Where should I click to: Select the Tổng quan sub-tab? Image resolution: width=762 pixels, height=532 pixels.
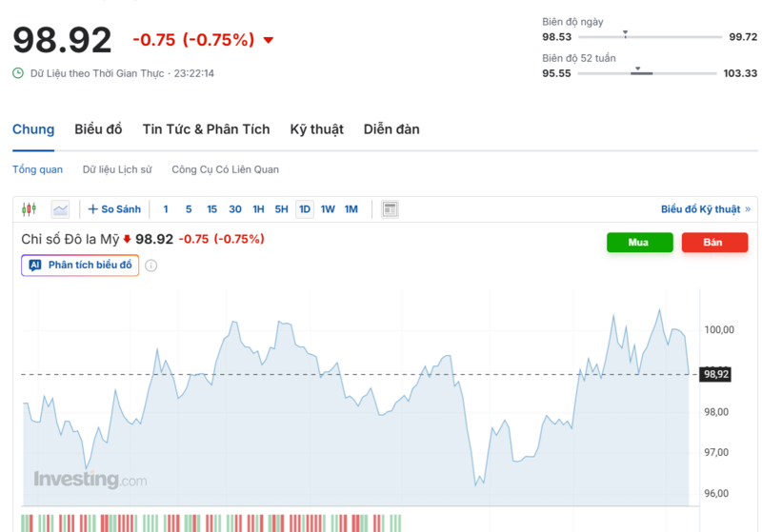[x=37, y=169]
